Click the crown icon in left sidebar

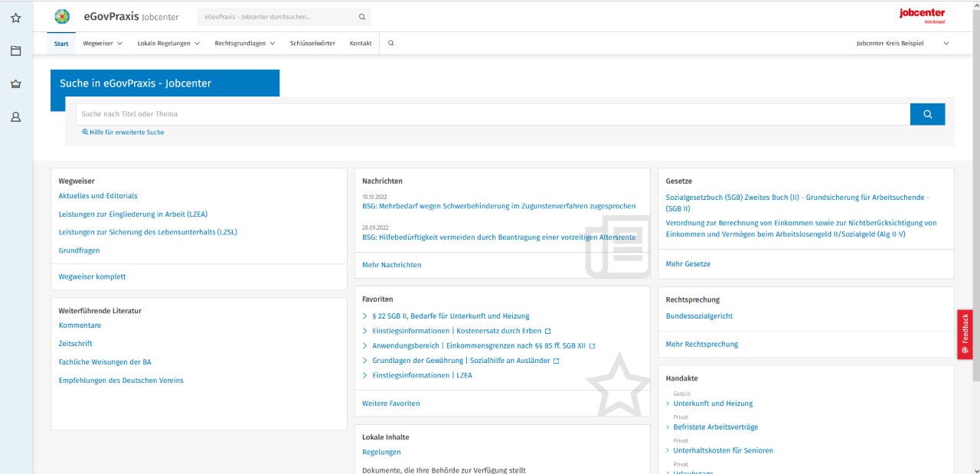(15, 84)
